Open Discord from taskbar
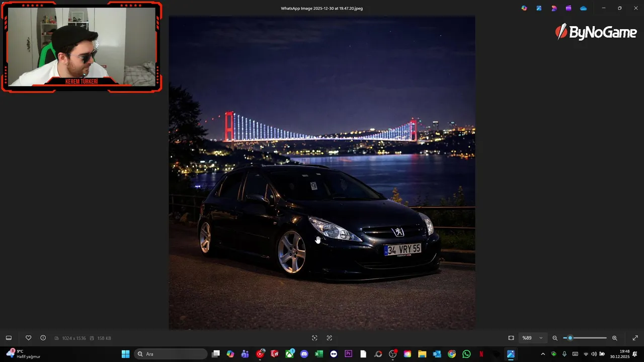The width and height of the screenshot is (644, 362). coord(304,354)
